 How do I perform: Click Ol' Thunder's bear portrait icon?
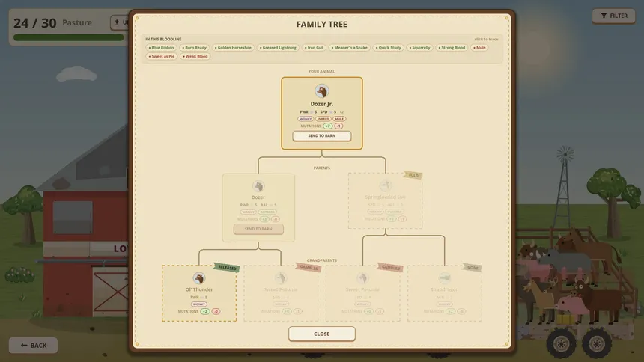(x=198, y=278)
